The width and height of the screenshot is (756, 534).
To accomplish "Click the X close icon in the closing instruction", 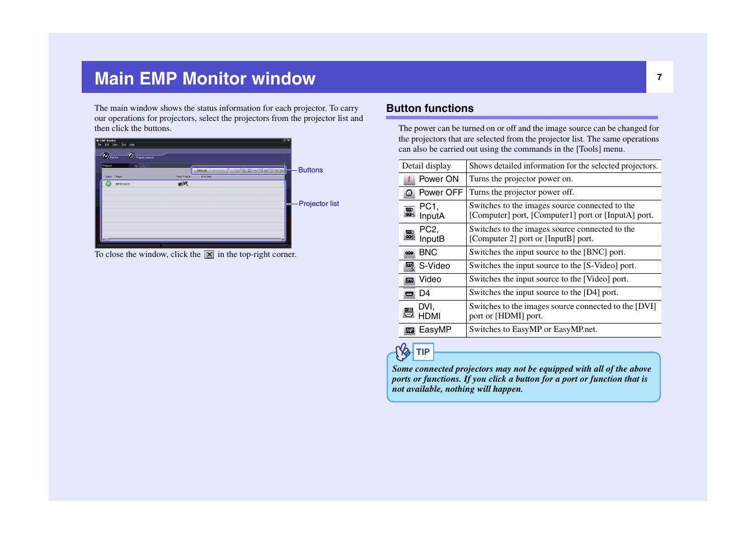I will (209, 255).
